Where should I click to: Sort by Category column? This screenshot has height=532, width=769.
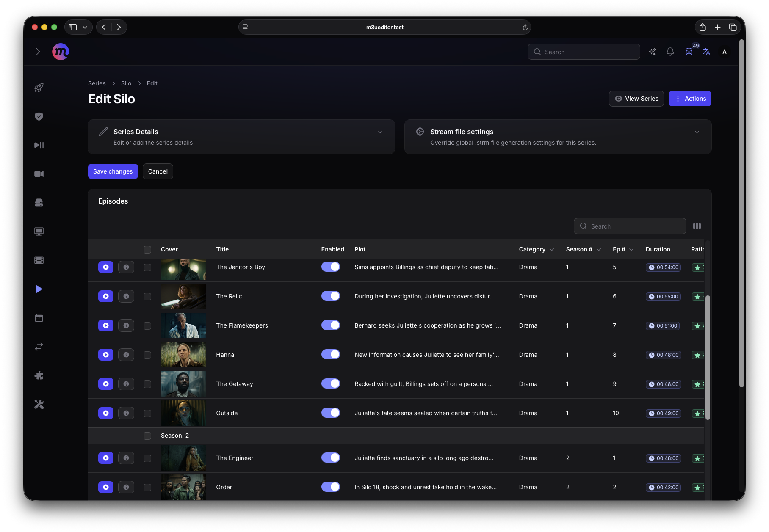(x=537, y=249)
